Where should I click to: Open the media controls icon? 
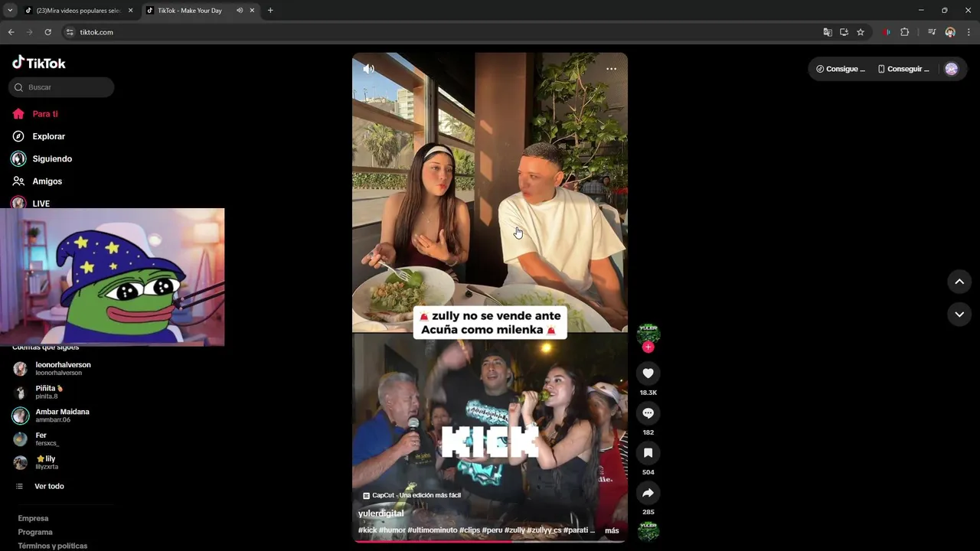932,32
